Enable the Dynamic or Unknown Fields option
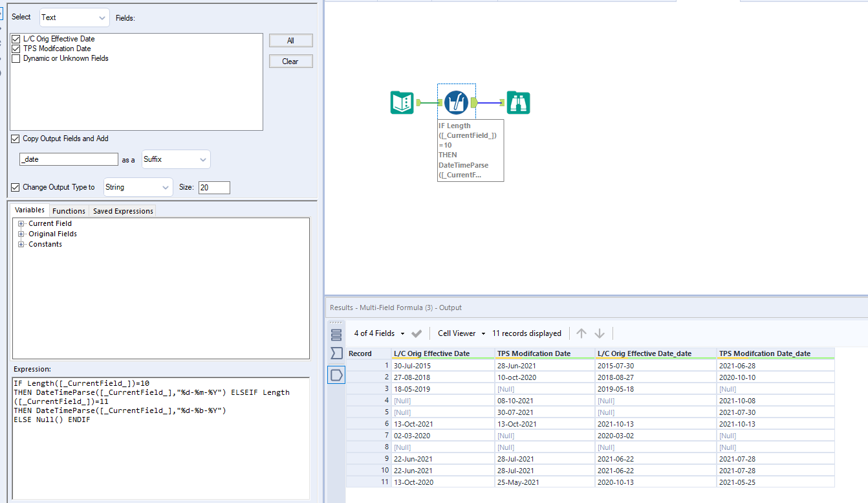Viewport: 868px width, 503px height. [x=16, y=58]
